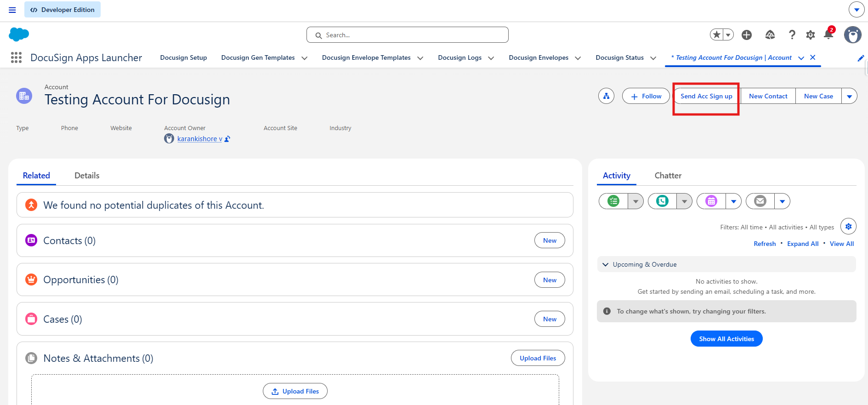
Task: Open the Docusign Gen Templates tab
Action: 258,57
